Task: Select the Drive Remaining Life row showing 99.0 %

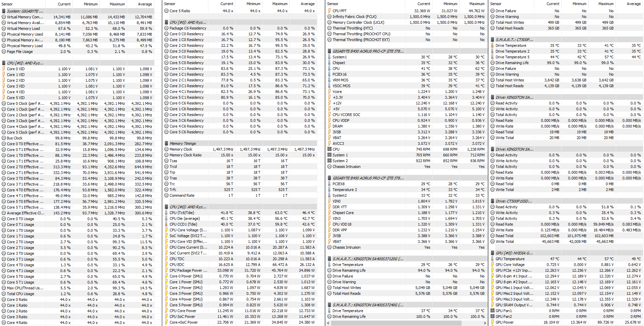Action: click(x=566, y=63)
